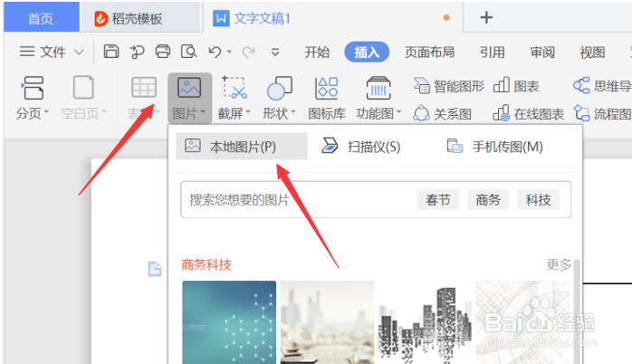Open the 审阅 tab

click(542, 52)
